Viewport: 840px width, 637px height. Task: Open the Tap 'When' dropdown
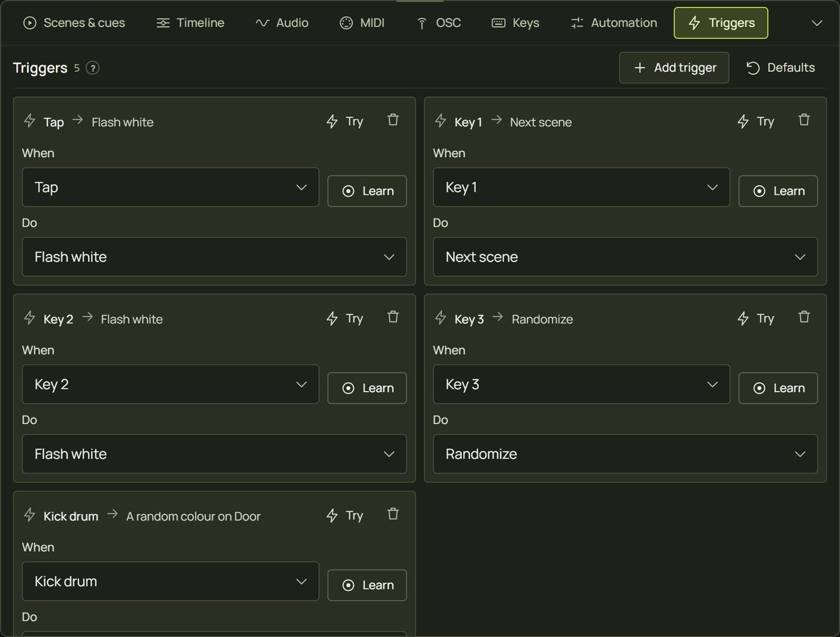(170, 187)
